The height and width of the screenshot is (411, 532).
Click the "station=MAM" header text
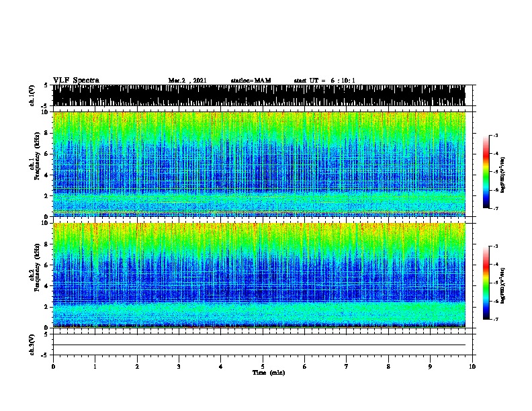tap(251, 81)
